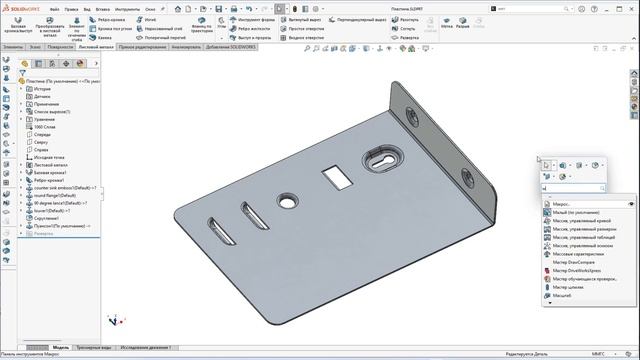Select the Разогнуть unfold tool
Viewport: 640px width, 360px height.
pos(405,20)
